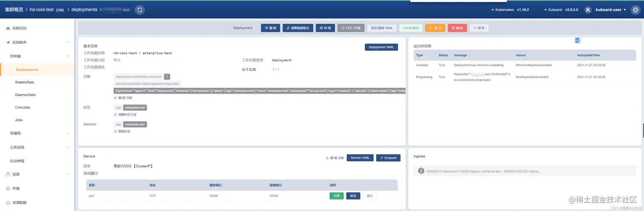Open the kuboard-user dropdown
The image size is (644, 211).
click(611, 10)
